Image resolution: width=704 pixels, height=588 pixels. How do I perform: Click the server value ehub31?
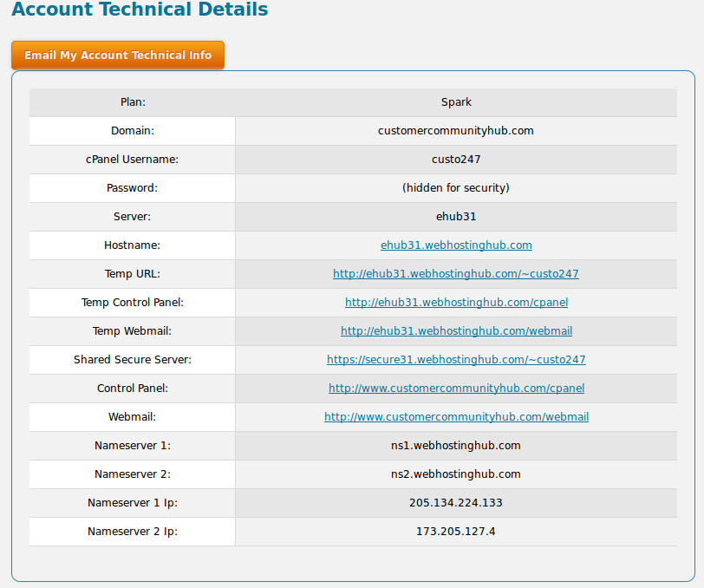click(456, 217)
